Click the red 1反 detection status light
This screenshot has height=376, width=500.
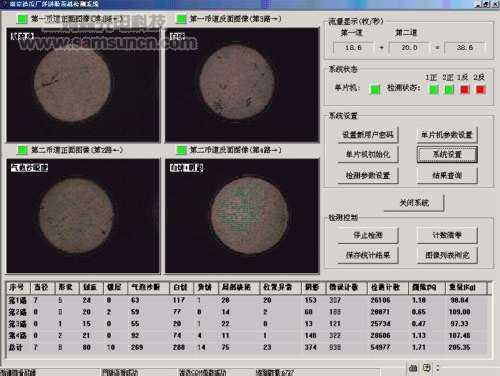[x=465, y=89]
